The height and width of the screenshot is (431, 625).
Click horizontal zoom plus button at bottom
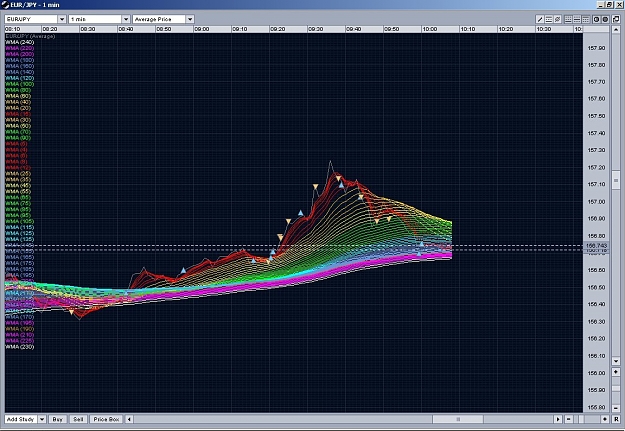coord(605,419)
